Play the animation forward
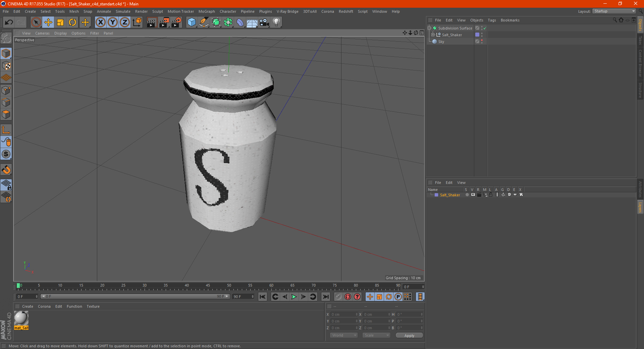Image resolution: width=644 pixels, height=349 pixels. (x=294, y=297)
